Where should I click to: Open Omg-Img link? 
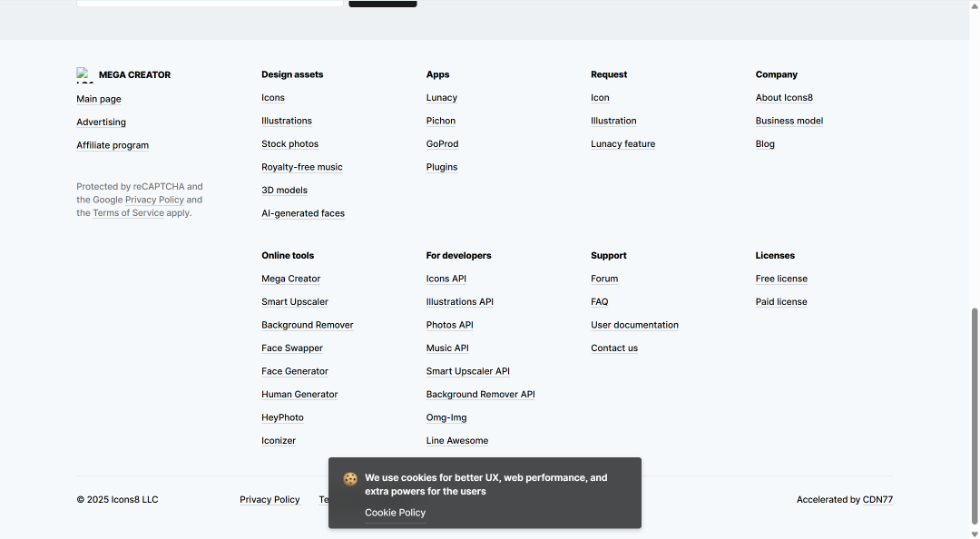(446, 417)
